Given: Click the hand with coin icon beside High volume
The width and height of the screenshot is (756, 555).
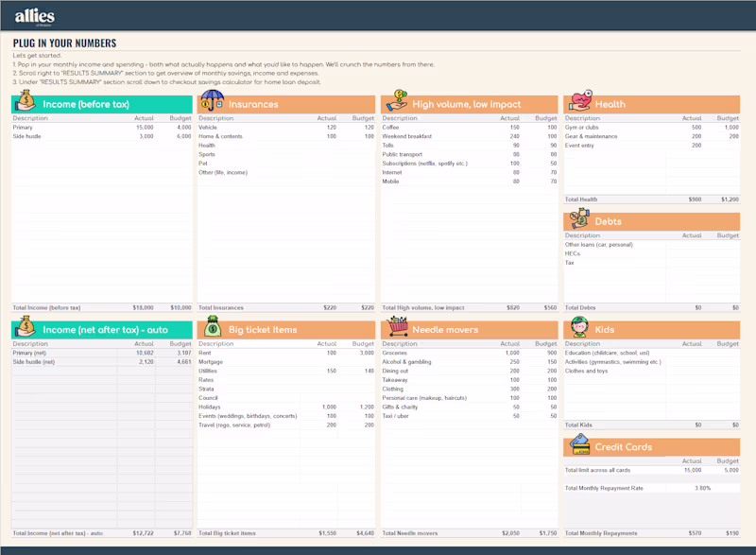Looking at the screenshot, I should 397,100.
